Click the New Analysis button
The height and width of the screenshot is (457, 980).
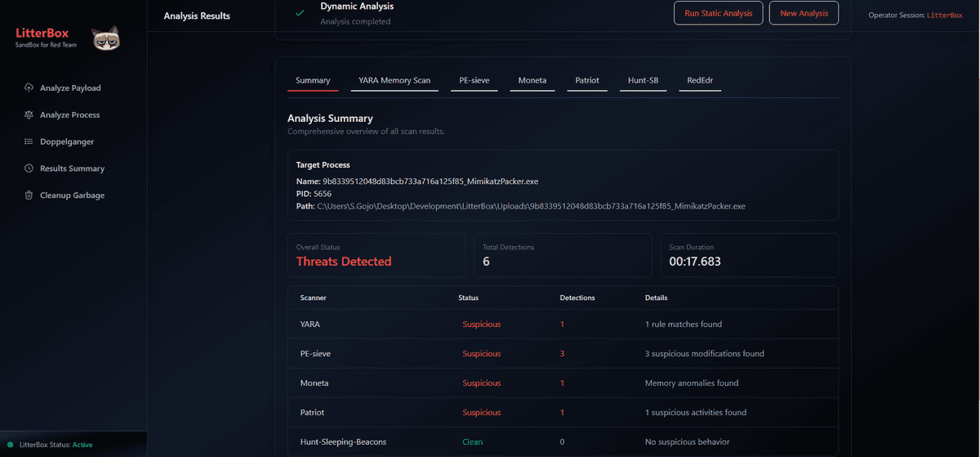coord(804,13)
